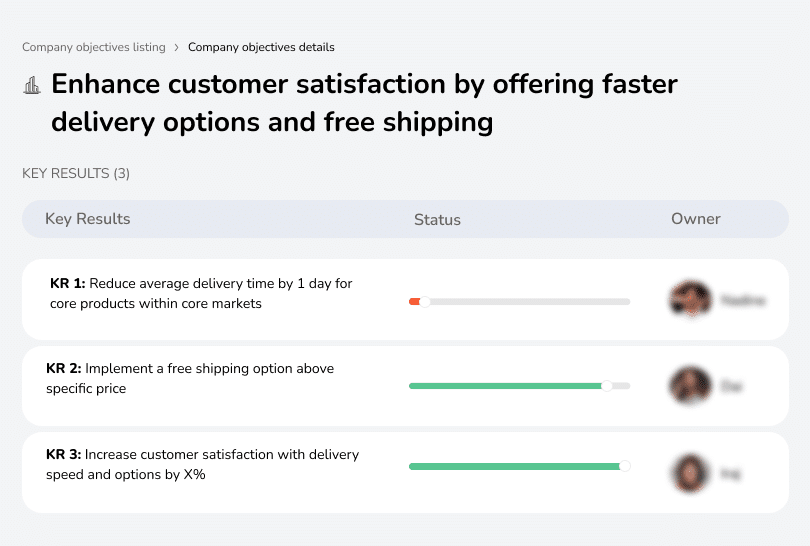This screenshot has height=546, width=810.
Task: Click the KR 2 green progress bar
Action: [x=505, y=386]
